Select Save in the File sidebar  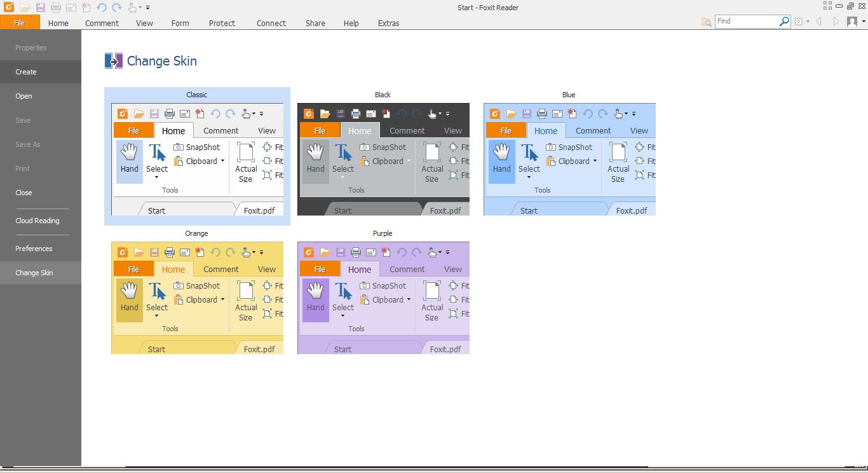(x=41, y=120)
